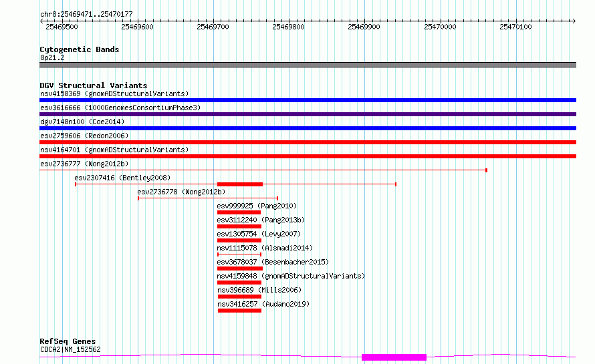Click ruler position 25469600
The height and width of the screenshot is (364, 595).
click(137, 27)
